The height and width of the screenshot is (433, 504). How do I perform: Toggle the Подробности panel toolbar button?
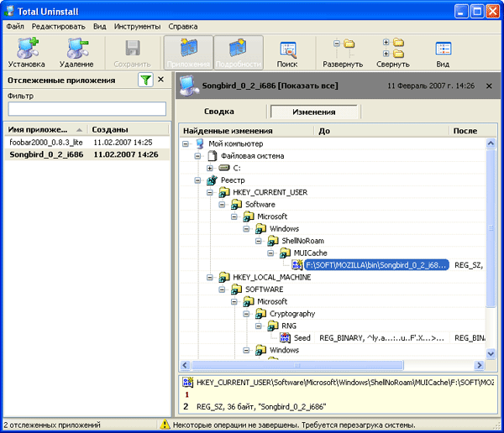pyautogui.click(x=239, y=53)
